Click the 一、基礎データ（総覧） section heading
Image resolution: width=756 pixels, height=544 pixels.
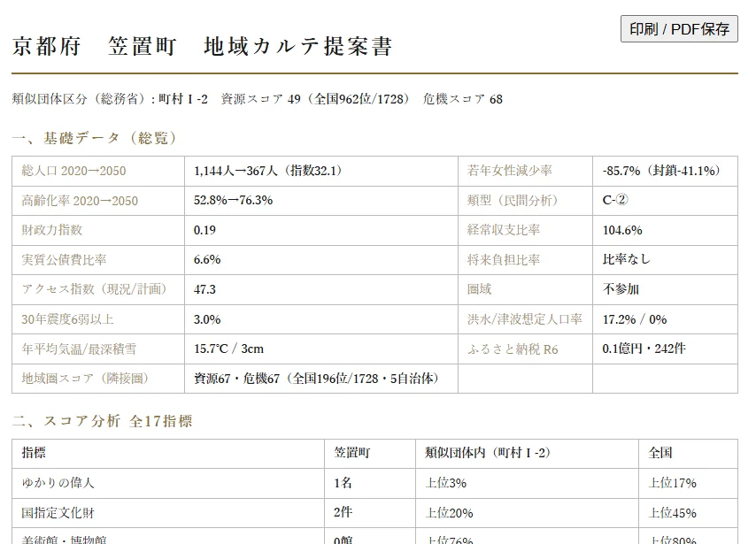coord(95,138)
